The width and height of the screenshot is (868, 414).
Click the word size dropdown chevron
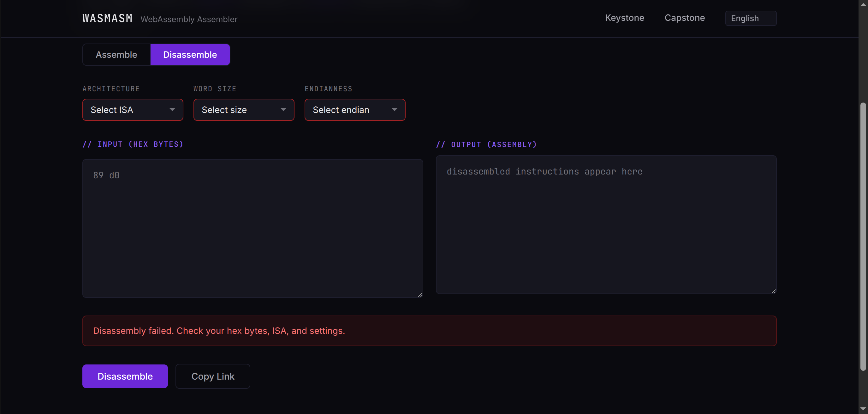coord(283,110)
